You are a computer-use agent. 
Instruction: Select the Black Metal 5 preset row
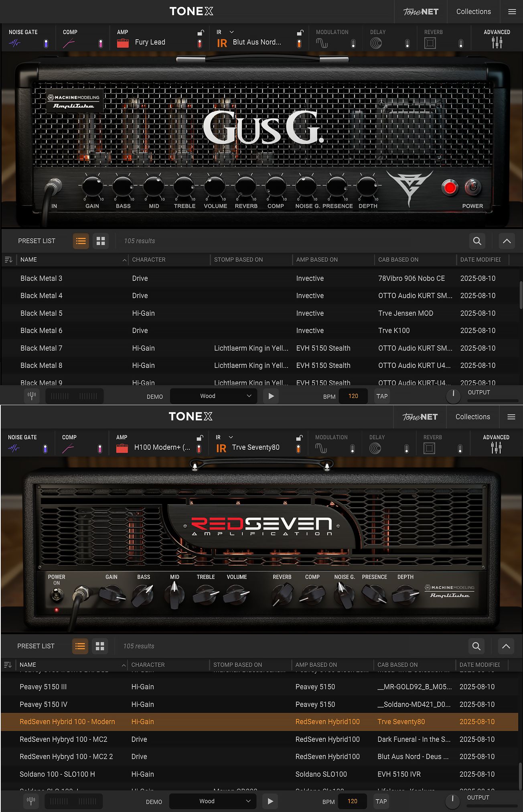tap(260, 313)
